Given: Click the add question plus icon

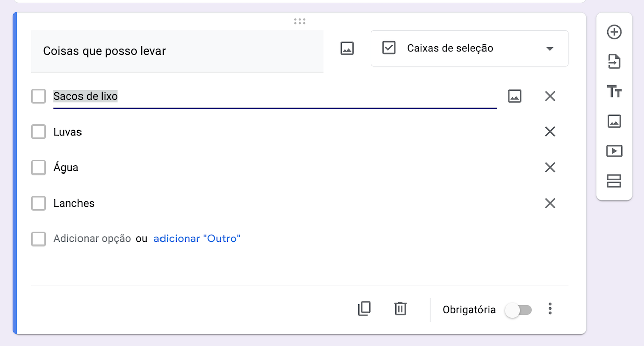Looking at the screenshot, I should [614, 32].
